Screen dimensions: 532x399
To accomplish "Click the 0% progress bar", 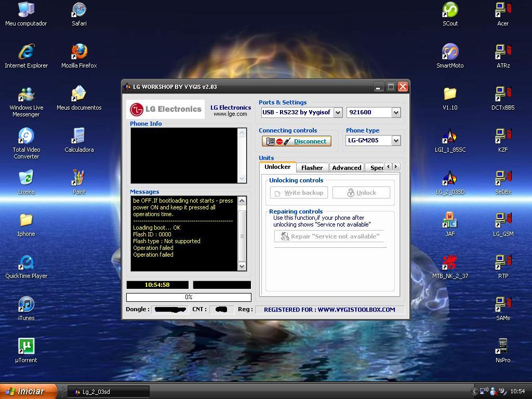I will (189, 297).
